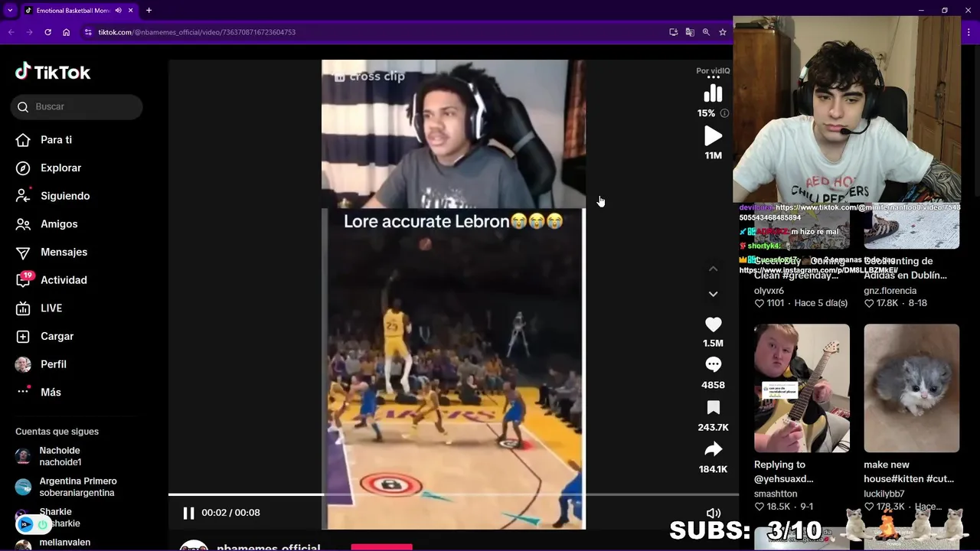This screenshot has height=551, width=980.
Task: Open browser zoom magnifier icon
Action: tap(706, 32)
